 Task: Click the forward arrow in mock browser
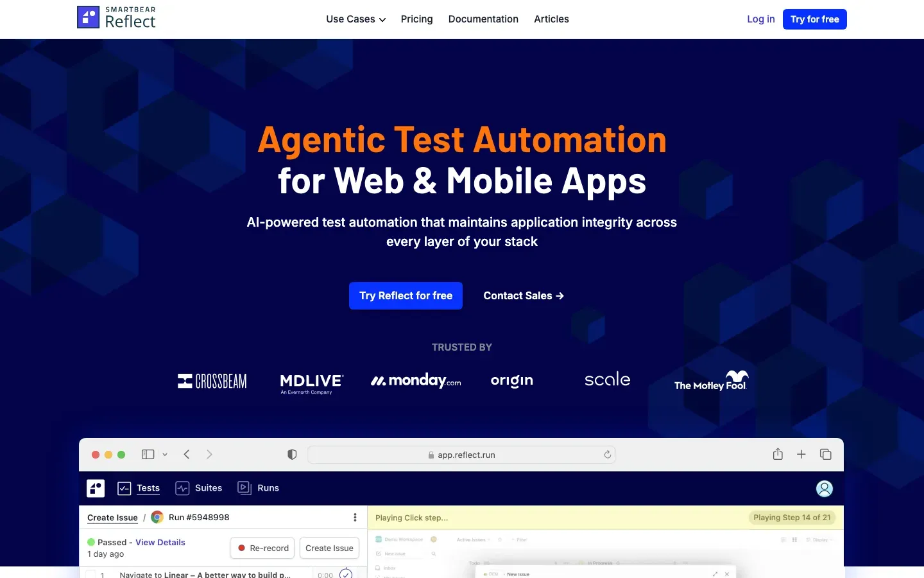coord(209,454)
